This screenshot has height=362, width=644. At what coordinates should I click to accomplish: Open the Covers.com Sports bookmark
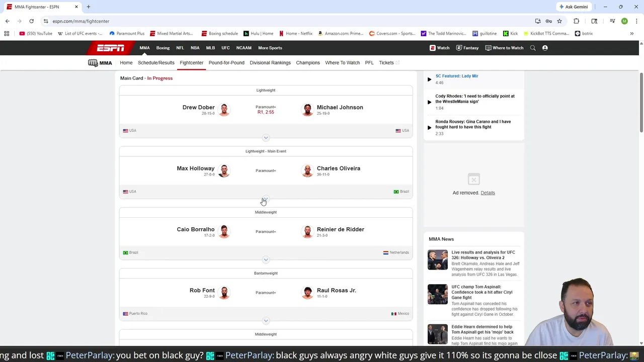click(x=392, y=34)
